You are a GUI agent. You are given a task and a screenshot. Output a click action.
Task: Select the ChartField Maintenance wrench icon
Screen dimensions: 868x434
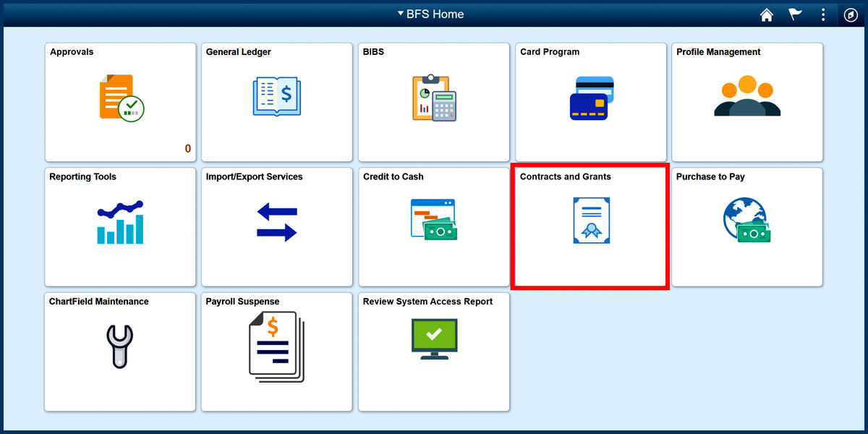(x=120, y=344)
